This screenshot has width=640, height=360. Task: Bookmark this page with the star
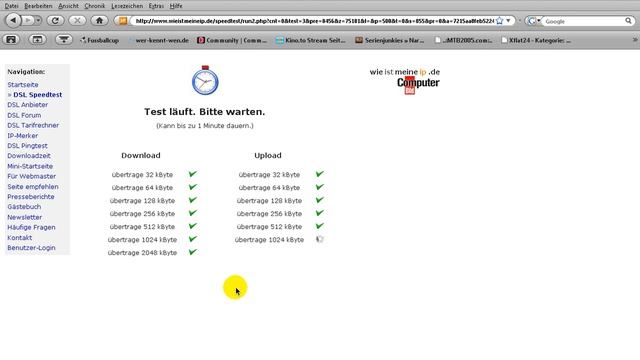(x=500, y=21)
